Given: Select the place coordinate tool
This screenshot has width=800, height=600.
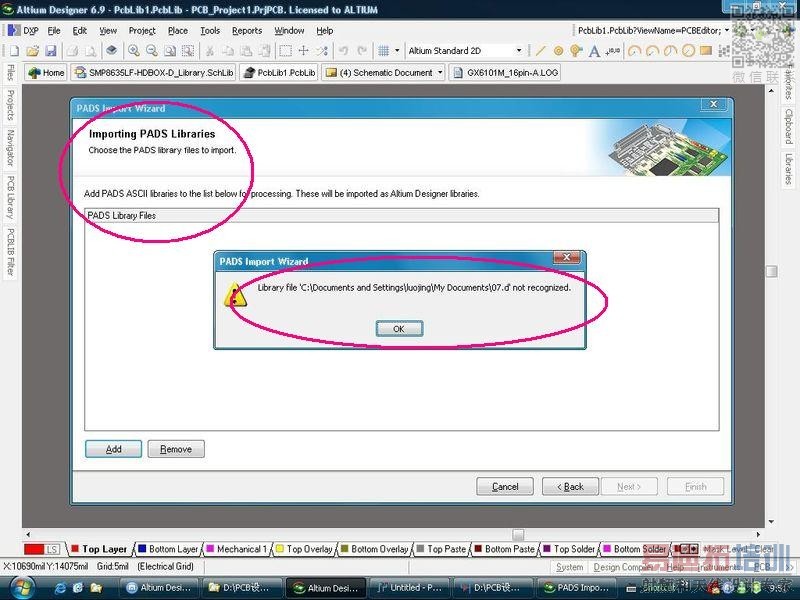Looking at the screenshot, I should (613, 51).
